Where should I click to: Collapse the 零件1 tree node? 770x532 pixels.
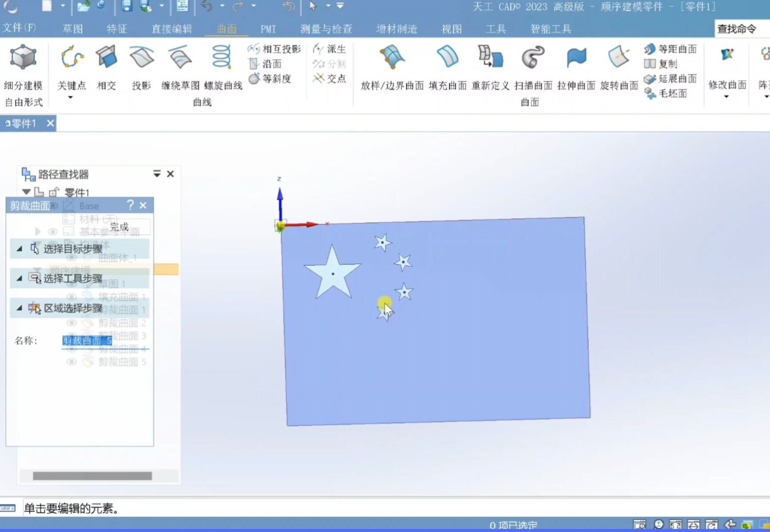(26, 192)
